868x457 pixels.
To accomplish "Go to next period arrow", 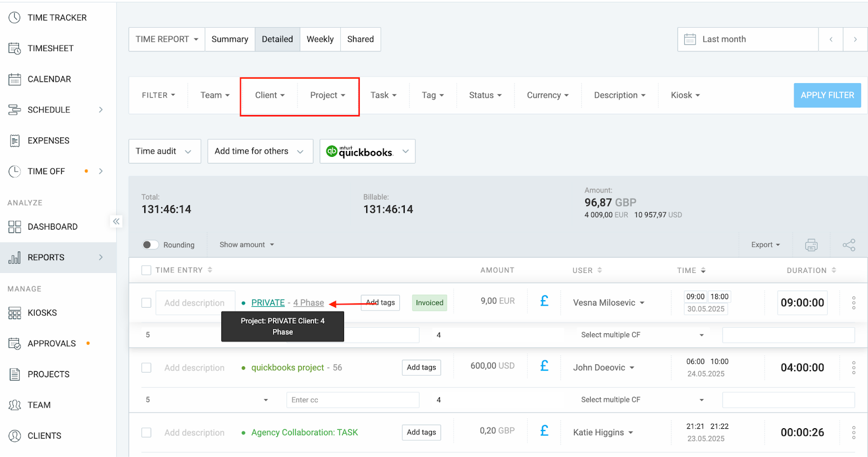I will click(855, 39).
